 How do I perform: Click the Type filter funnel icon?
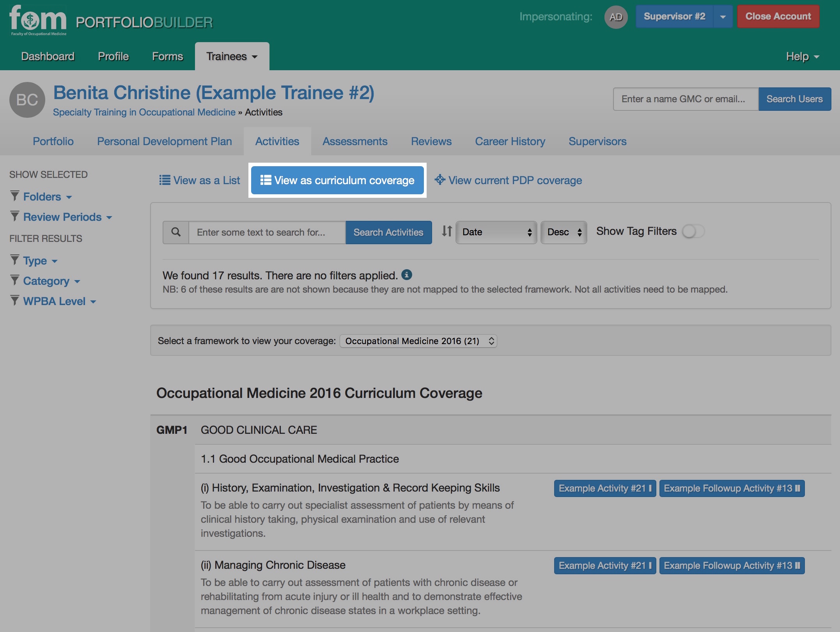point(15,260)
